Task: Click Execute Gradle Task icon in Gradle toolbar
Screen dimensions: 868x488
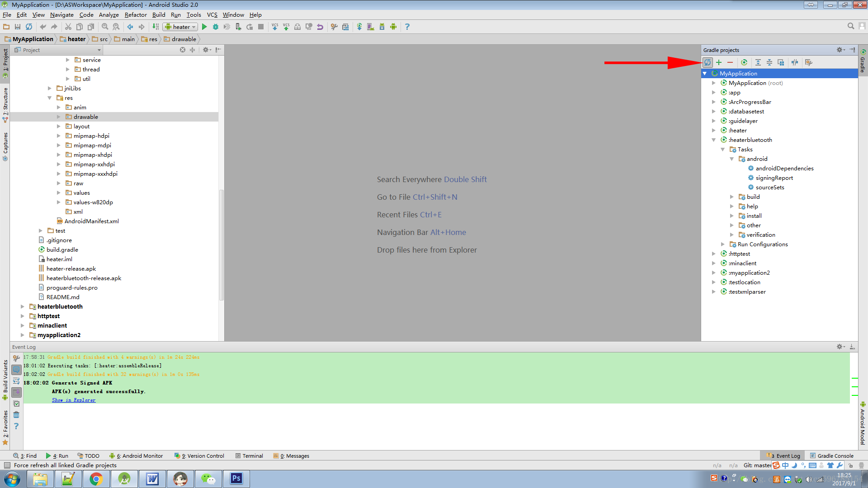Action: click(x=744, y=62)
